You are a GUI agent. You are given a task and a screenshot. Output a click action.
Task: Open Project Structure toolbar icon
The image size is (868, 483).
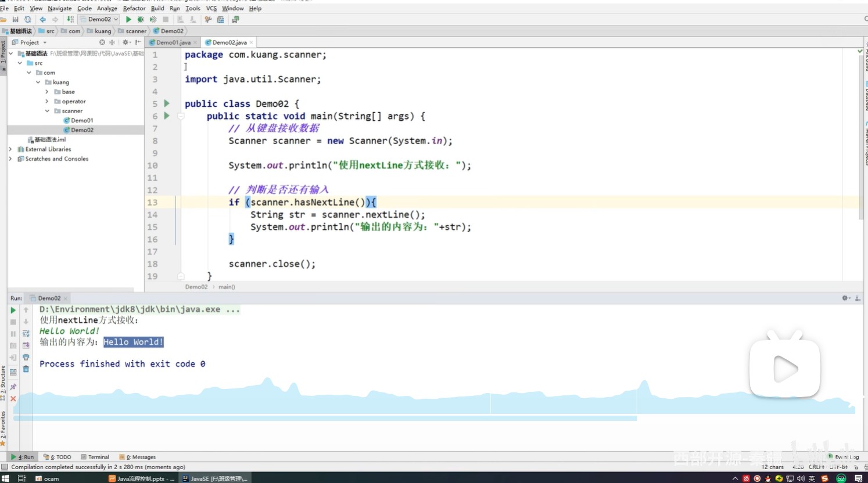pos(220,20)
